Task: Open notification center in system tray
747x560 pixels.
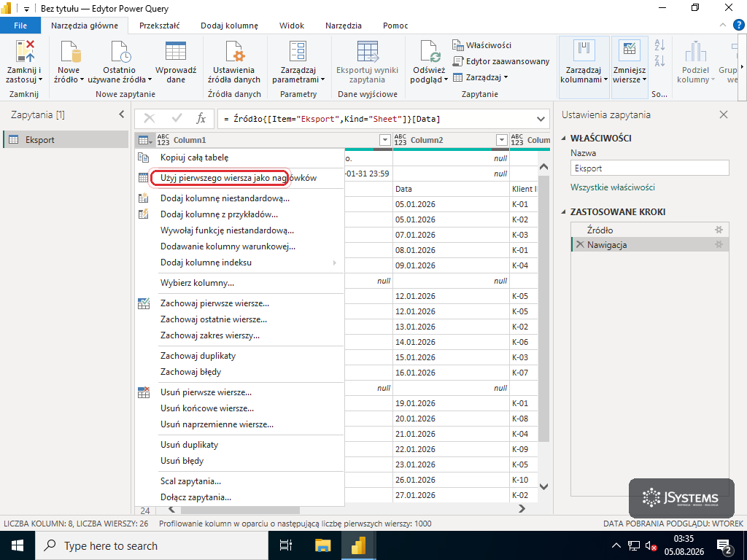Action: pyautogui.click(x=724, y=546)
